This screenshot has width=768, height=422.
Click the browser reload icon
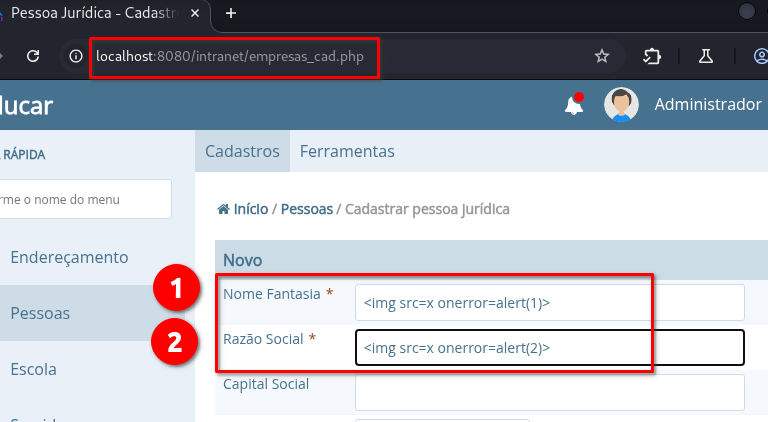33,56
